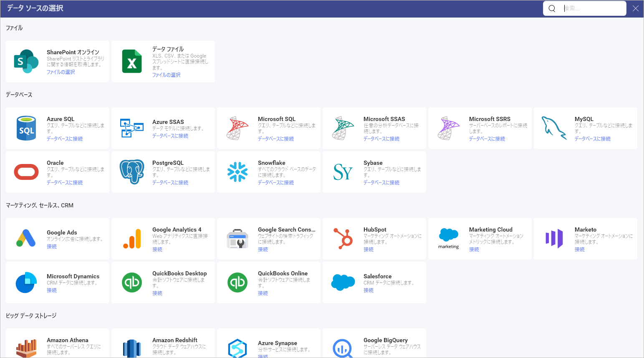The height and width of the screenshot is (358, 644).
Task: Click HubSpot connect link
Action: [369, 250]
